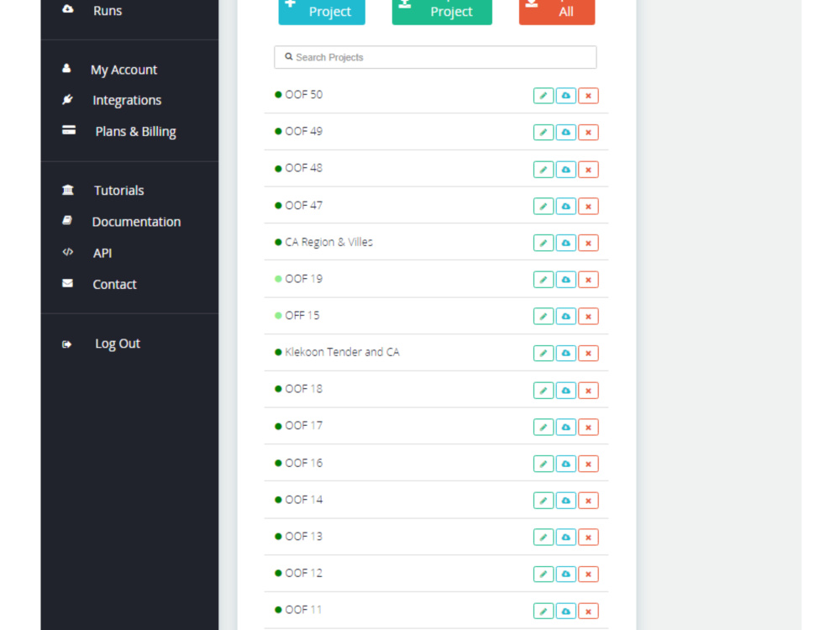Delete the OOF 17 project
The image size is (840, 630).
pyautogui.click(x=588, y=428)
